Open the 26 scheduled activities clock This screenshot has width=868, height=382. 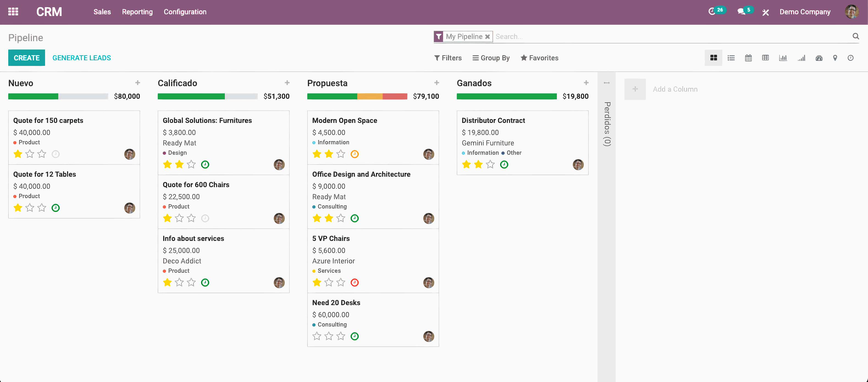click(716, 11)
